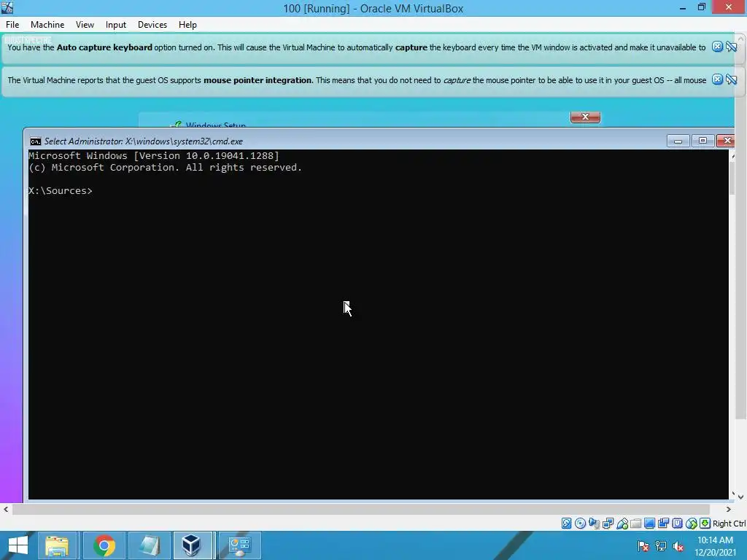The height and width of the screenshot is (560, 747).
Task: Open the Machine menu
Action: coord(47,25)
